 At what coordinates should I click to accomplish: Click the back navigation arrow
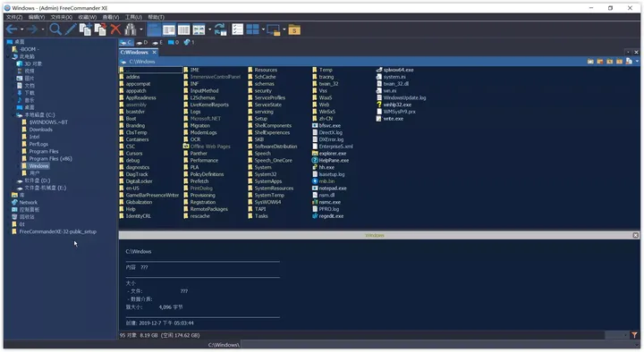pos(12,29)
